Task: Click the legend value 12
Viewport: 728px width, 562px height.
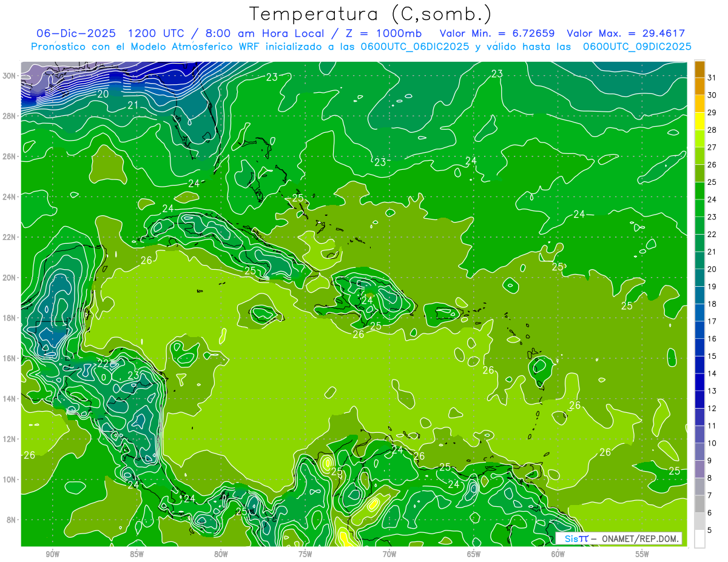Action: (x=712, y=408)
